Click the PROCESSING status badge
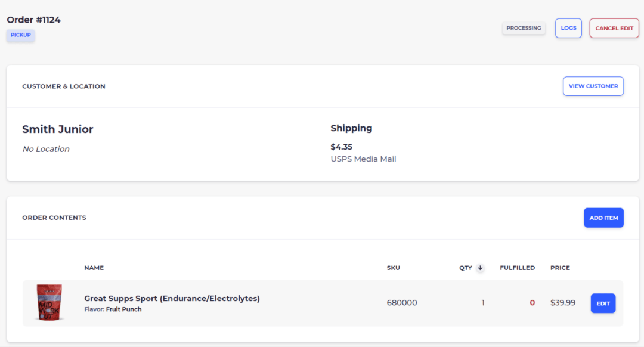 [524, 28]
